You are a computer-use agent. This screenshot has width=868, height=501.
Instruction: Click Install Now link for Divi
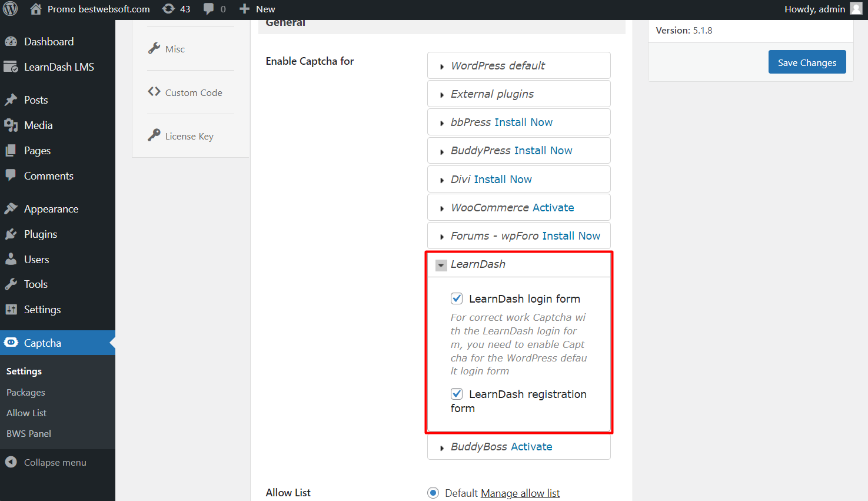(x=503, y=179)
